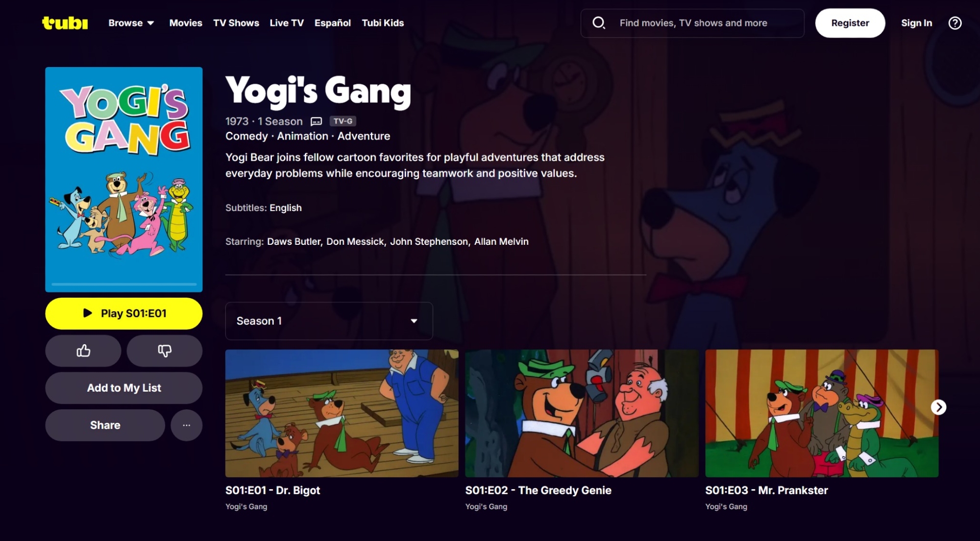Add Yogi's Gang to My List
This screenshot has height=541, width=980.
click(x=124, y=388)
